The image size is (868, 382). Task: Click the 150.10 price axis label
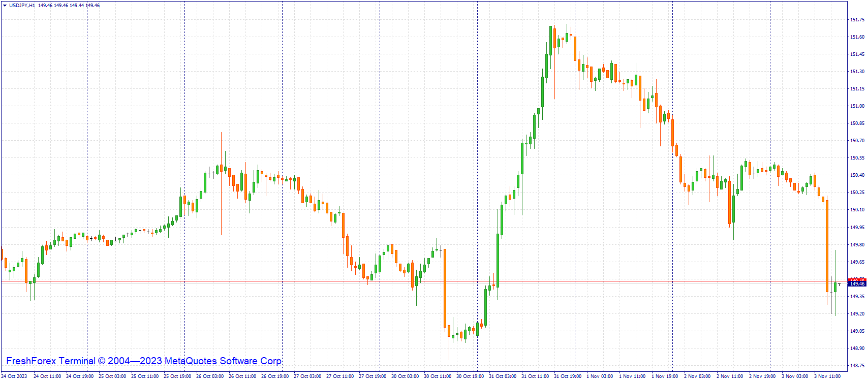coord(857,210)
